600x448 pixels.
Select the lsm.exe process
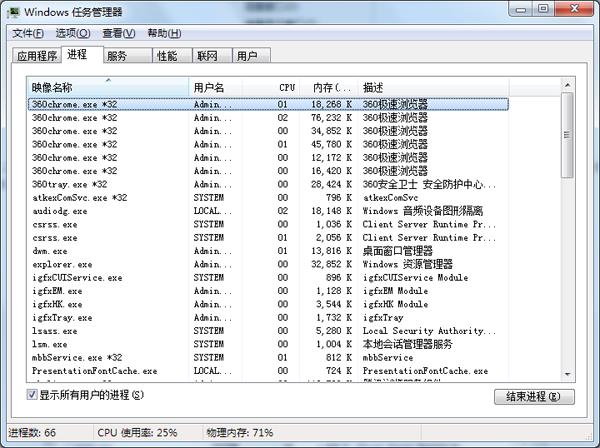tap(268, 344)
